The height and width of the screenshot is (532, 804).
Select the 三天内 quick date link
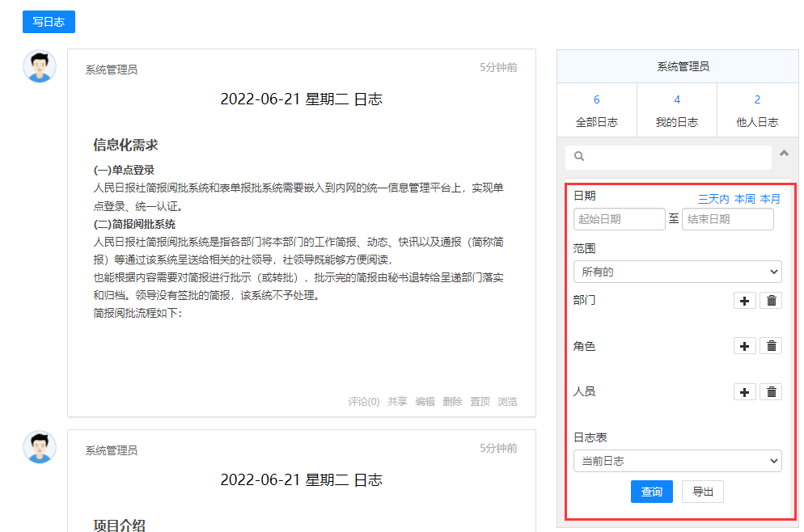pos(713,199)
